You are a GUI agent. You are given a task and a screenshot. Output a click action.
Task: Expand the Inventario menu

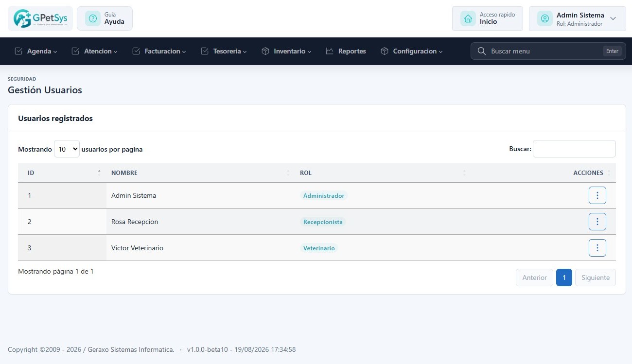click(x=286, y=51)
